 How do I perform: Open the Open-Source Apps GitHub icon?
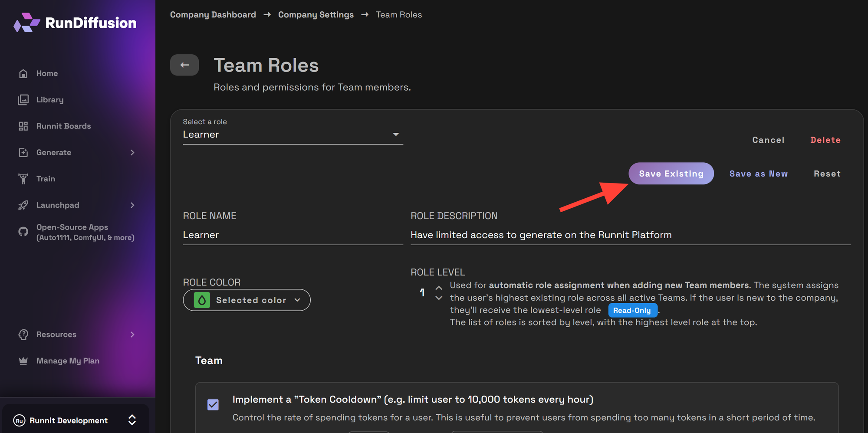point(23,232)
